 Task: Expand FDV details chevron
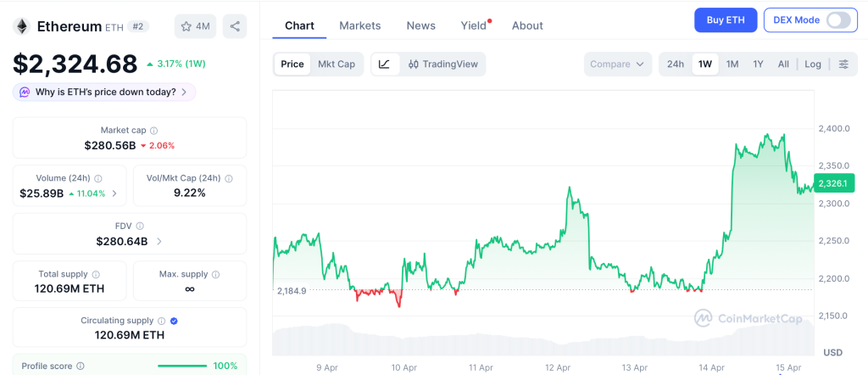click(x=159, y=242)
